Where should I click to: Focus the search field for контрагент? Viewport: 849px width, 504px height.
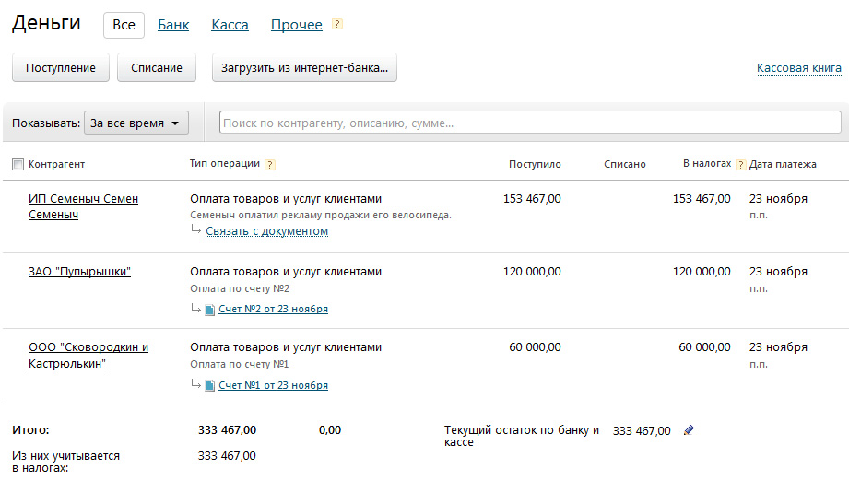[530, 123]
